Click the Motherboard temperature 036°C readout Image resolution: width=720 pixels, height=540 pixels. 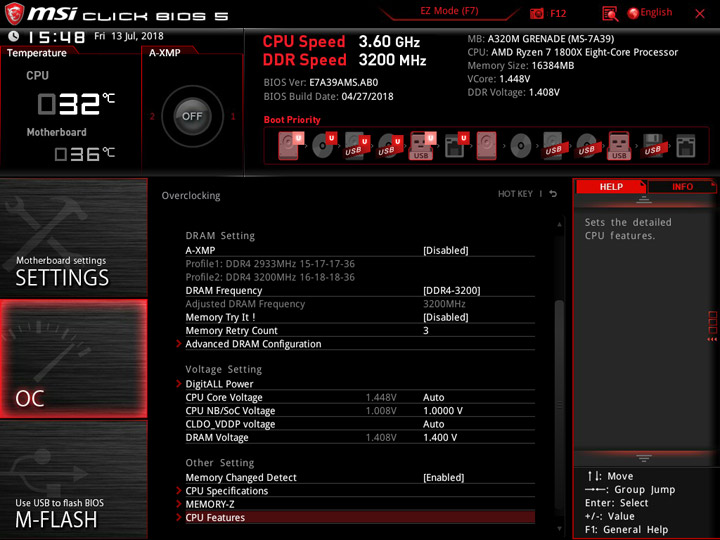pyautogui.click(x=84, y=154)
